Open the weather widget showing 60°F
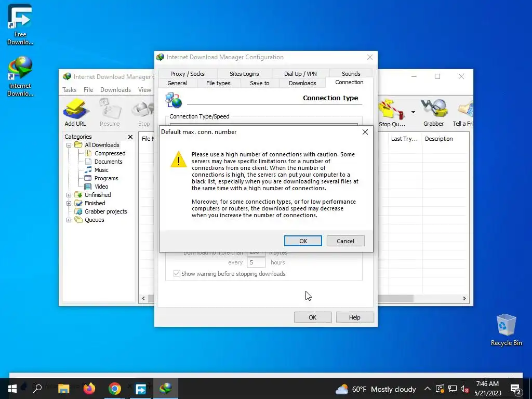532x399 pixels. (375, 389)
